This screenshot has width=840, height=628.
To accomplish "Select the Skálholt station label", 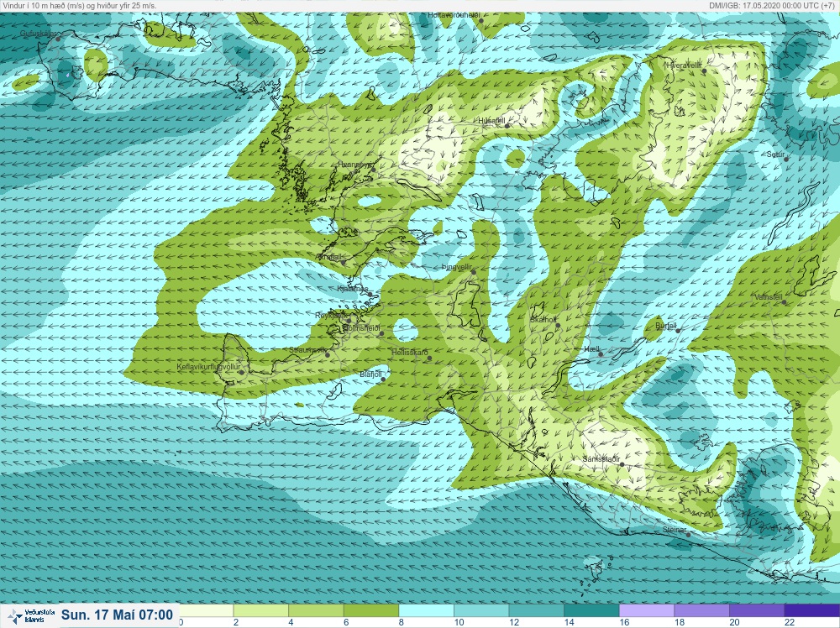I will 543,320.
